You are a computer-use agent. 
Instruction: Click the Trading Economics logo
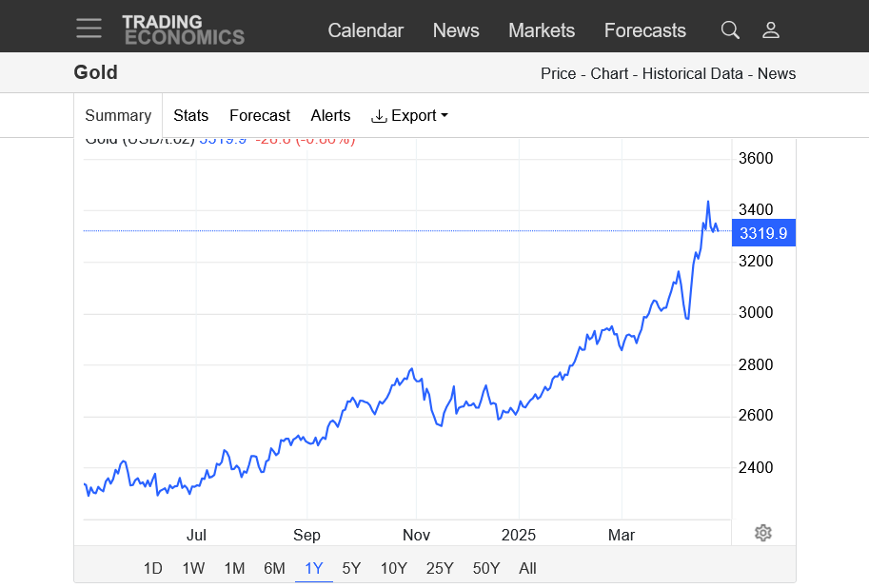(x=183, y=29)
